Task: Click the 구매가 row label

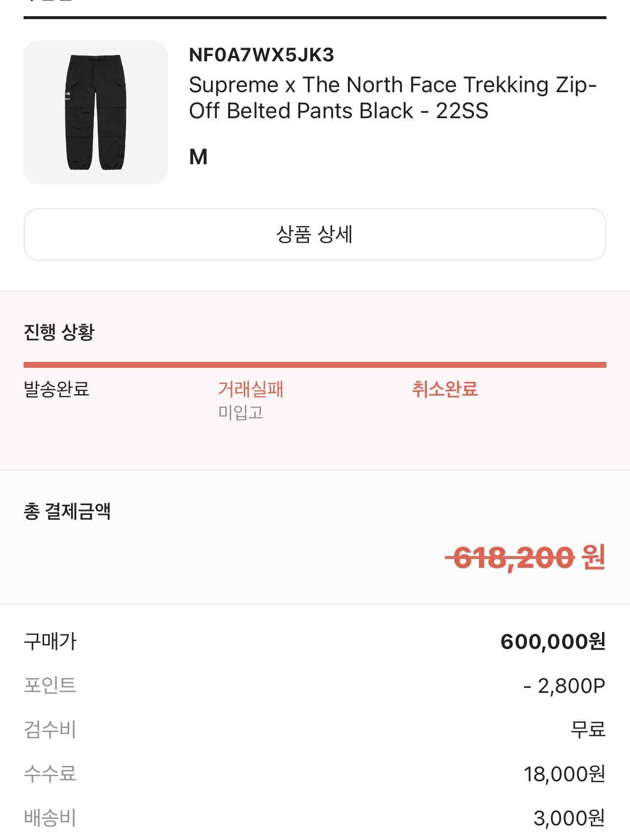Action: point(51,641)
